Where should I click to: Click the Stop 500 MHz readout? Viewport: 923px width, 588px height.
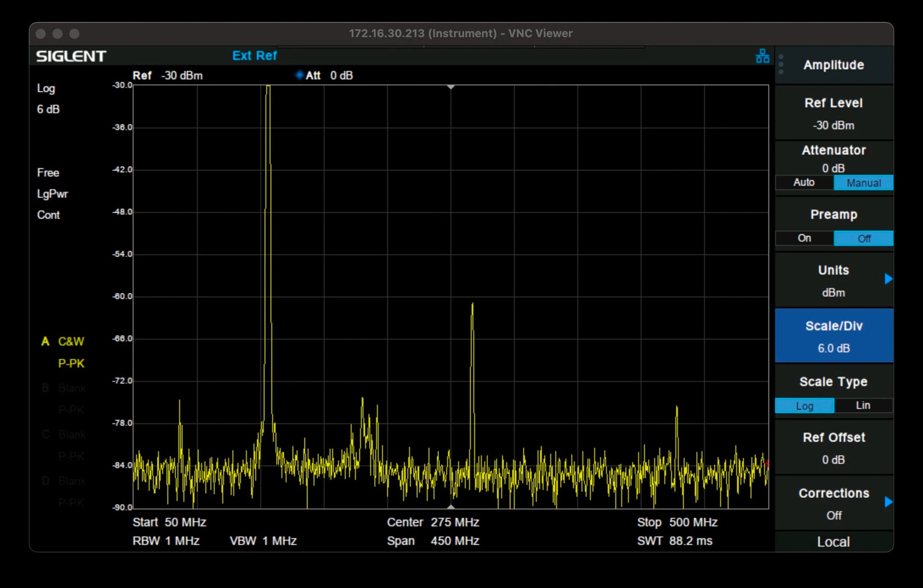coord(677,522)
